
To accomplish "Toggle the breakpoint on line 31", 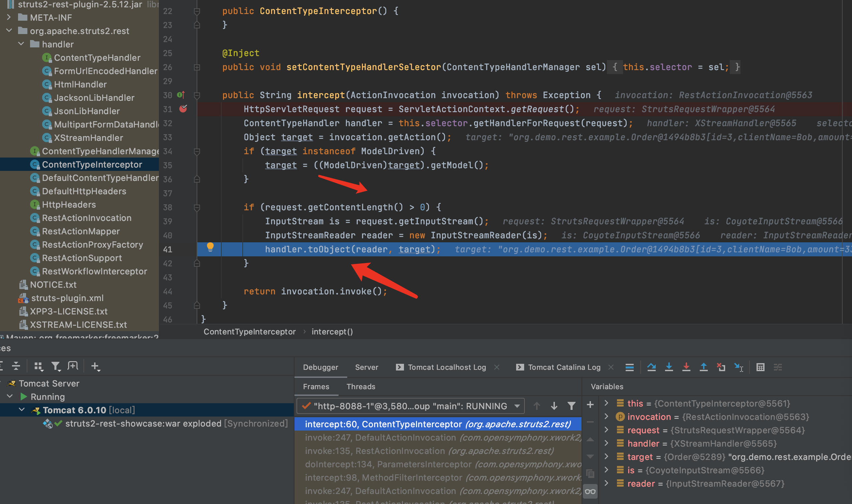I will point(183,109).
